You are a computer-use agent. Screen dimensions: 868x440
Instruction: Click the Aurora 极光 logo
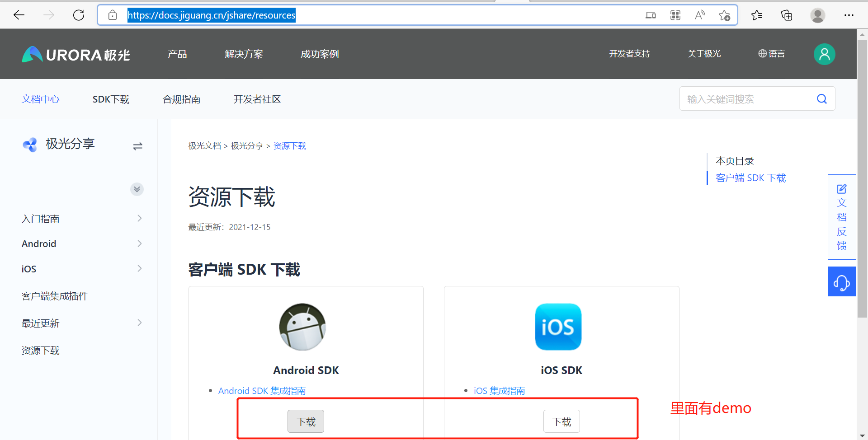[76, 55]
